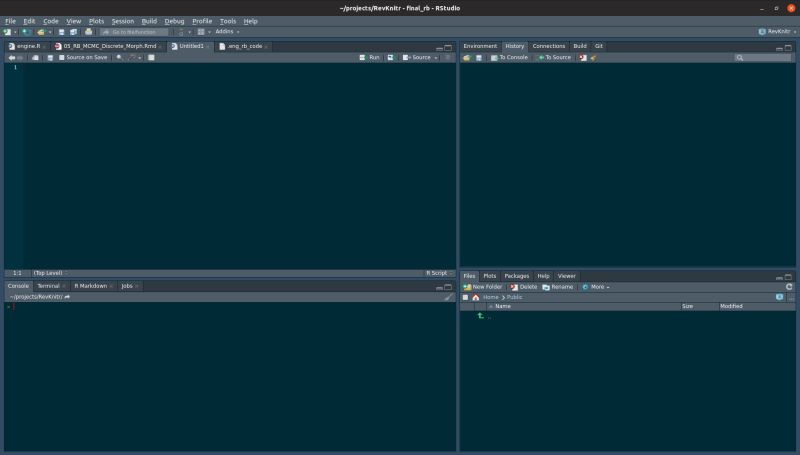The image size is (800, 455).
Task: Clear all history broom icon
Action: pyautogui.click(x=593, y=58)
